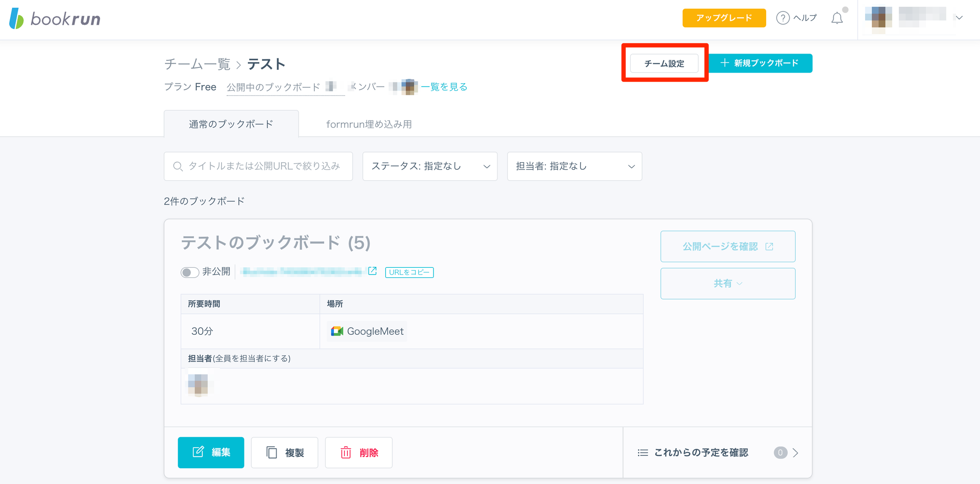
Task: Expand the account menu chevron
Action: (x=959, y=18)
